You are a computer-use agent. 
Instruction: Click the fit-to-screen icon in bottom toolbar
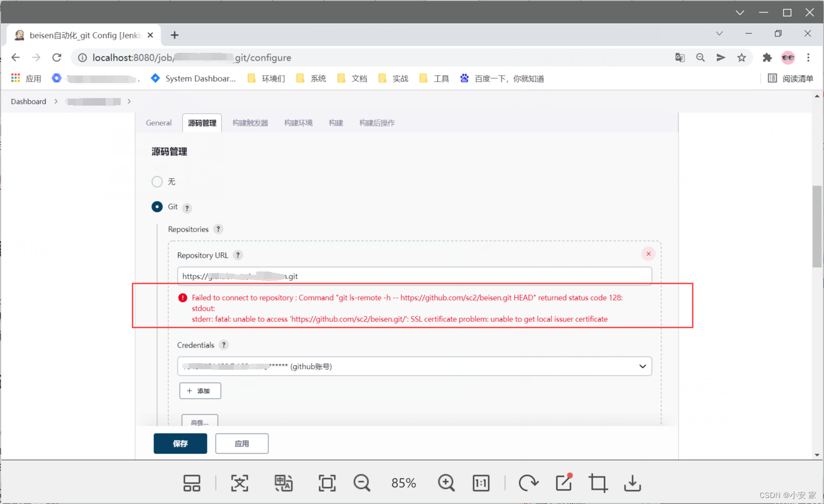[x=326, y=483]
